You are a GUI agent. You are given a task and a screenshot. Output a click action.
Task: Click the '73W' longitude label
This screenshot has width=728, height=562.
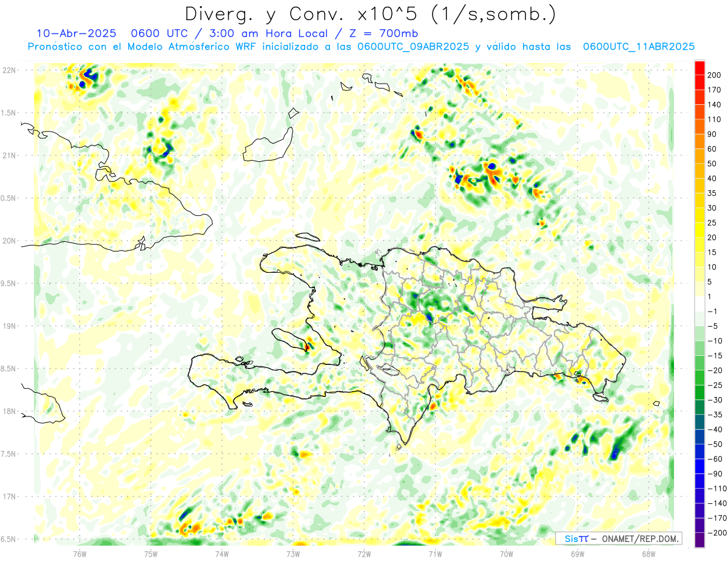[293, 554]
